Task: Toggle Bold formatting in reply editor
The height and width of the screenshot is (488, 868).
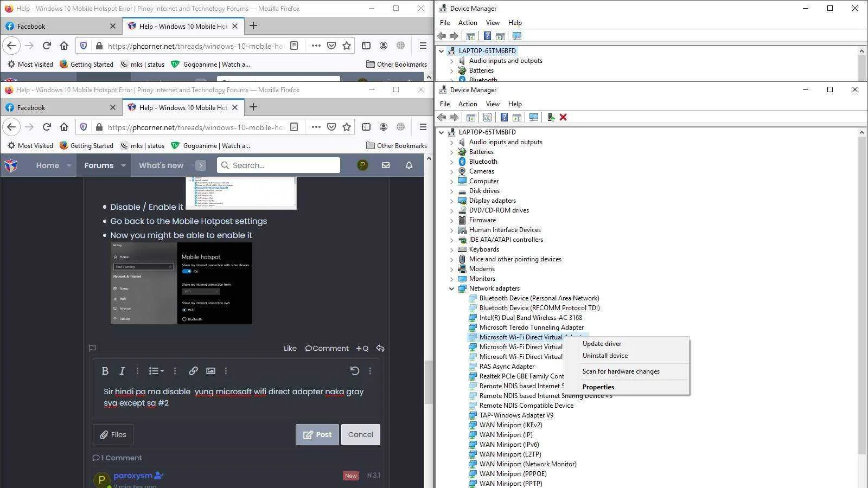Action: pyautogui.click(x=105, y=371)
